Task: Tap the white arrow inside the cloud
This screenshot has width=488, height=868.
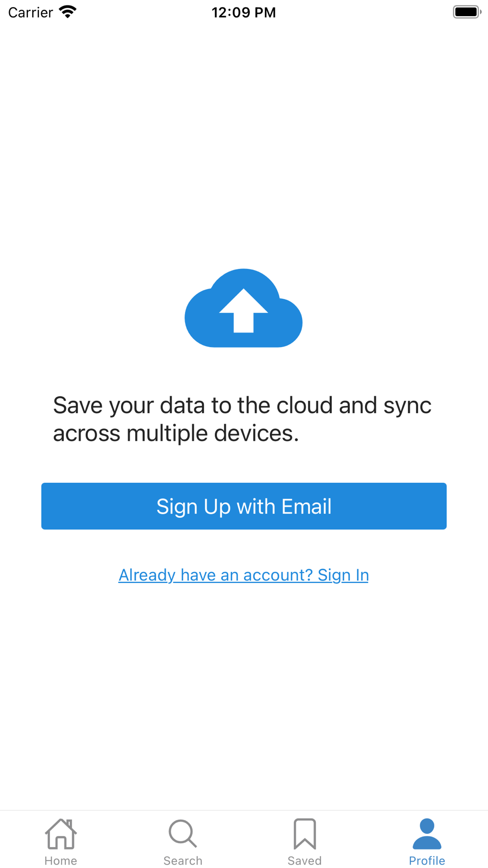Action: pyautogui.click(x=244, y=310)
